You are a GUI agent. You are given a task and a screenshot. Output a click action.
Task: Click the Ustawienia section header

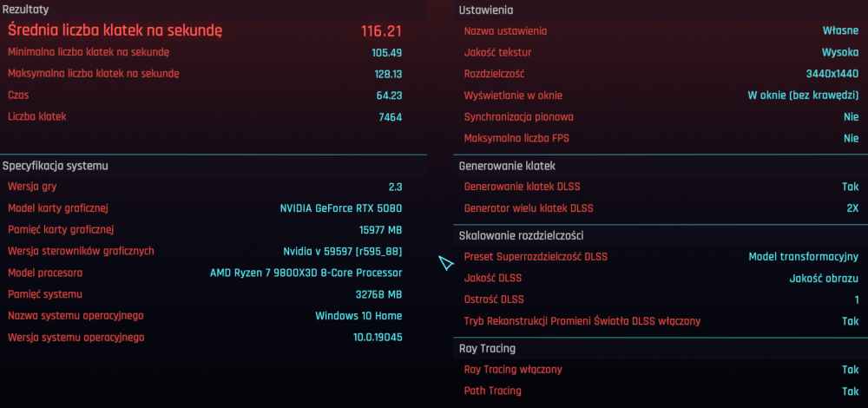[x=485, y=10]
